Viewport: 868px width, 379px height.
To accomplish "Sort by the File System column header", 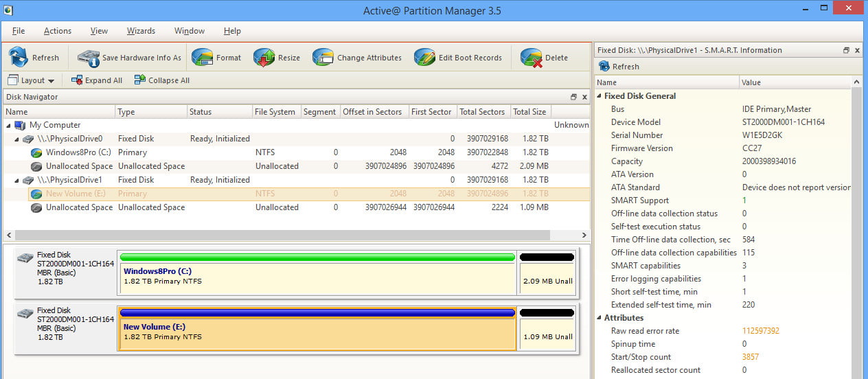I will pos(276,112).
